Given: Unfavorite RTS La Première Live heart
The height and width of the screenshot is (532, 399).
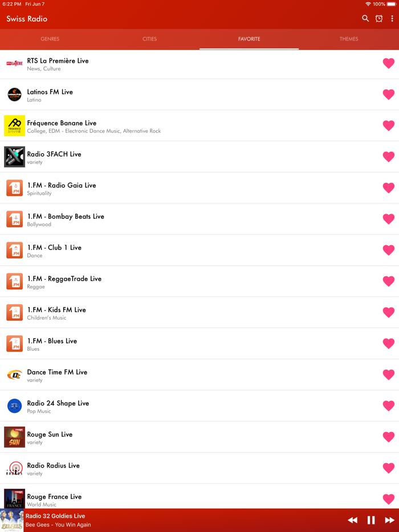Looking at the screenshot, I should point(389,63).
